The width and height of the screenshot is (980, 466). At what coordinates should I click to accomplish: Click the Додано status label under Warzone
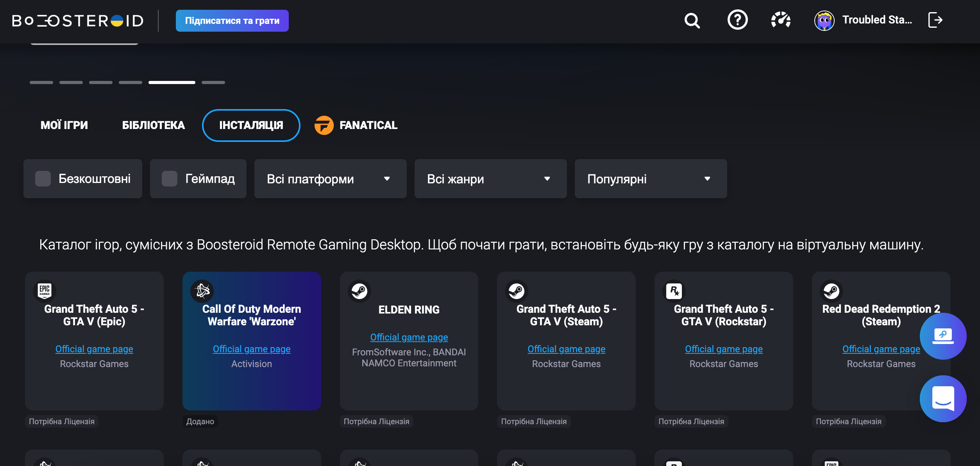click(x=200, y=421)
